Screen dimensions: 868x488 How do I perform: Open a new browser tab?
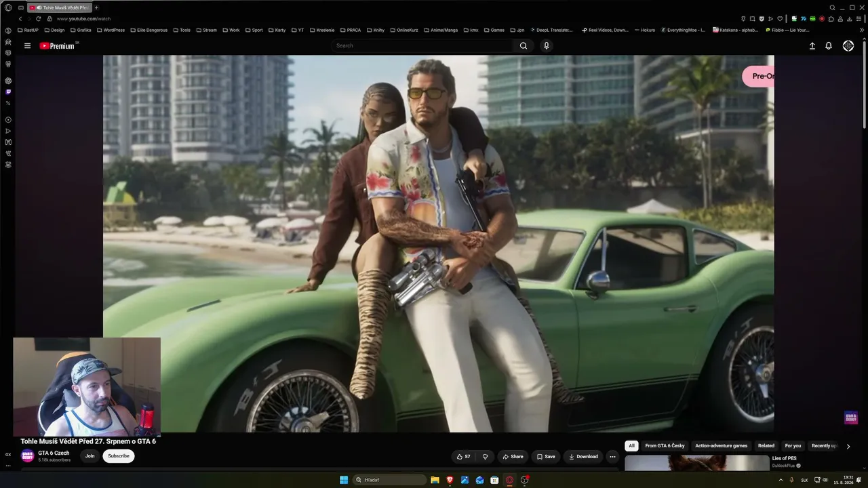pos(96,7)
